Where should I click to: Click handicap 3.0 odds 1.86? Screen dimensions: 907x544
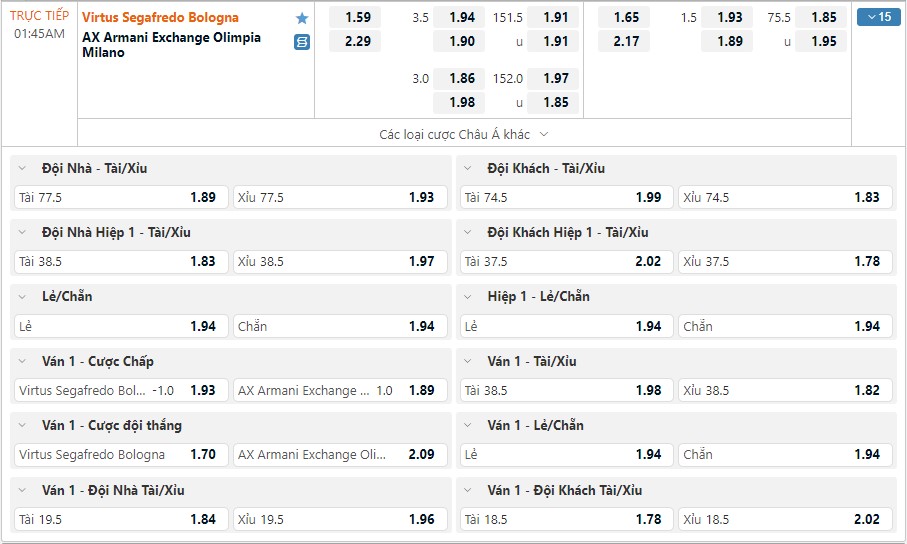(459, 78)
